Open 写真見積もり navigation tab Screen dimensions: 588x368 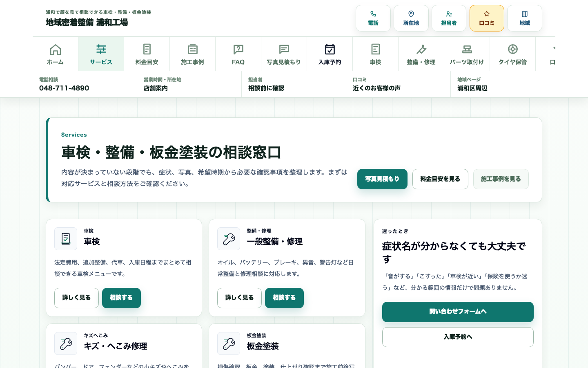point(284,54)
